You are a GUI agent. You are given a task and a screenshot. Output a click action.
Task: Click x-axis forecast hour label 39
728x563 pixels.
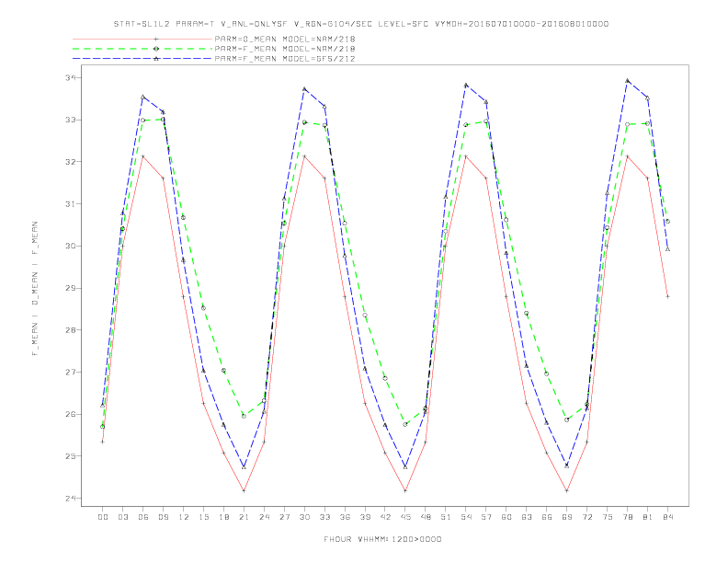tap(365, 517)
